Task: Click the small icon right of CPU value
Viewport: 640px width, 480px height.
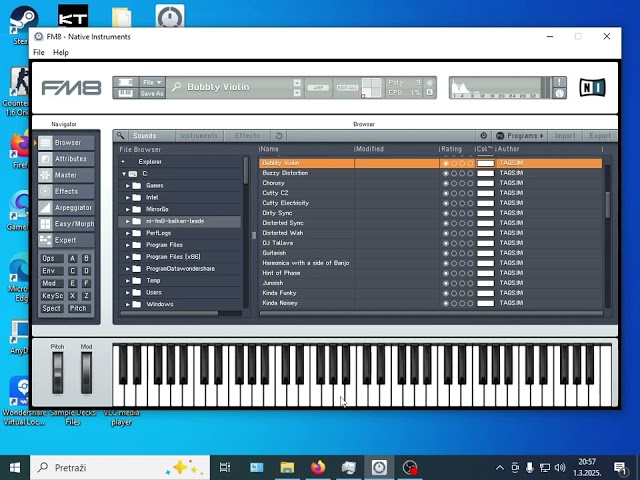Action: click(429, 92)
